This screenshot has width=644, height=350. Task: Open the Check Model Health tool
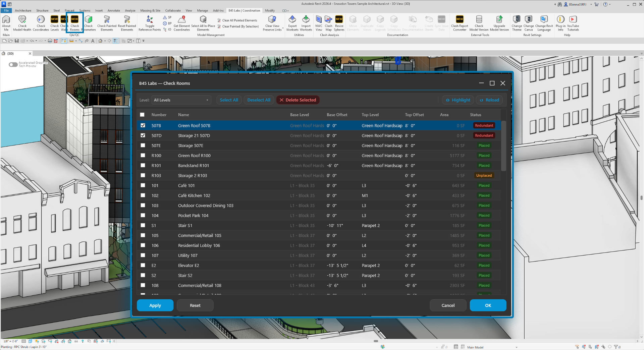tap(22, 23)
